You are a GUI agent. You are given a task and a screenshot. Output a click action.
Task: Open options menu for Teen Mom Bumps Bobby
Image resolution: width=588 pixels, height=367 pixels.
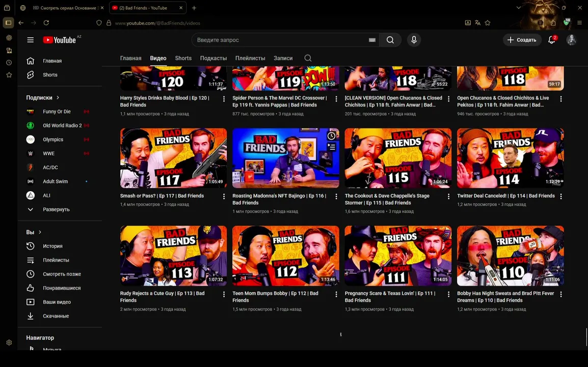[336, 294]
